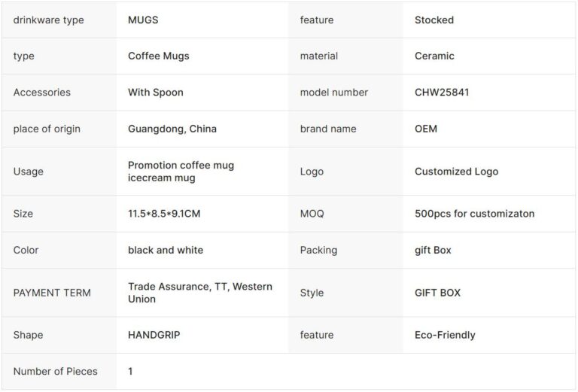The image size is (578, 392).
Task: Click the "OEM" brand name value
Action: (x=426, y=129)
